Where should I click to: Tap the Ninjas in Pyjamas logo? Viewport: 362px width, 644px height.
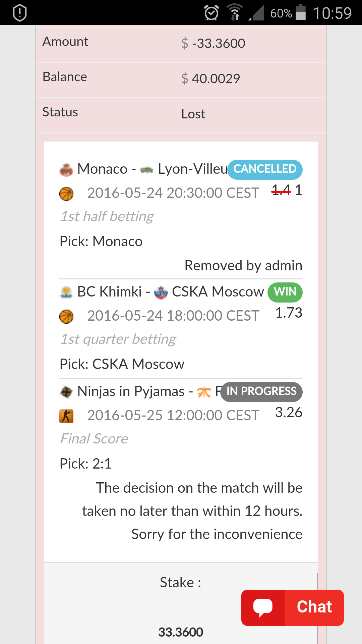coord(66,392)
